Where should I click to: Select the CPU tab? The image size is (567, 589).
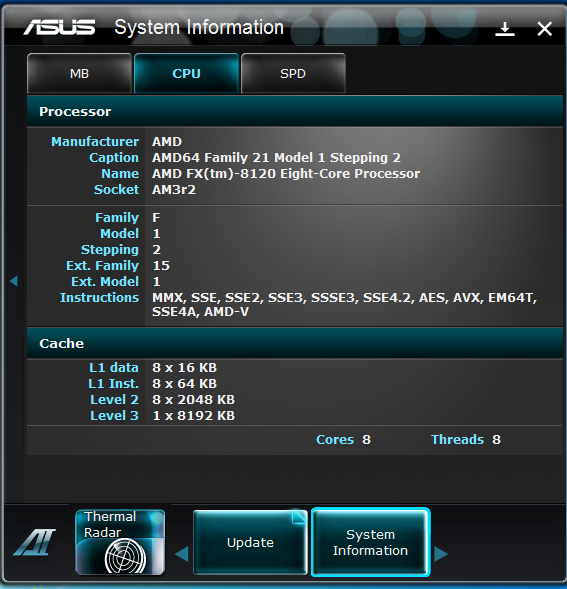click(x=186, y=73)
